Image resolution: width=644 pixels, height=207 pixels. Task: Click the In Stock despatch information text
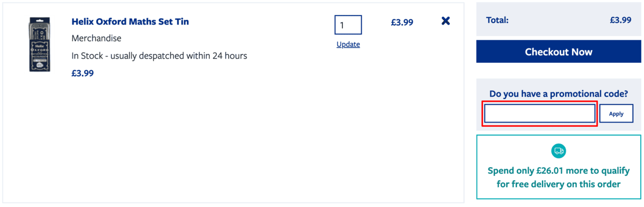click(x=159, y=56)
